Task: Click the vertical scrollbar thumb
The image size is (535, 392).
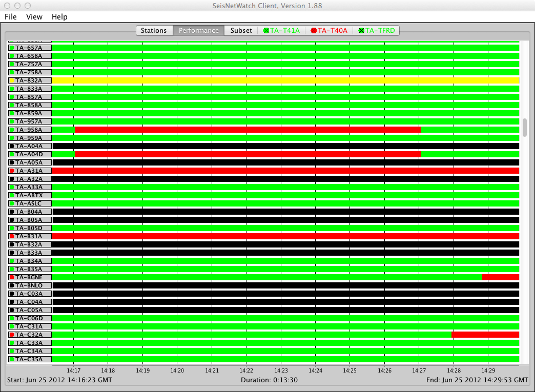Action: [x=524, y=128]
